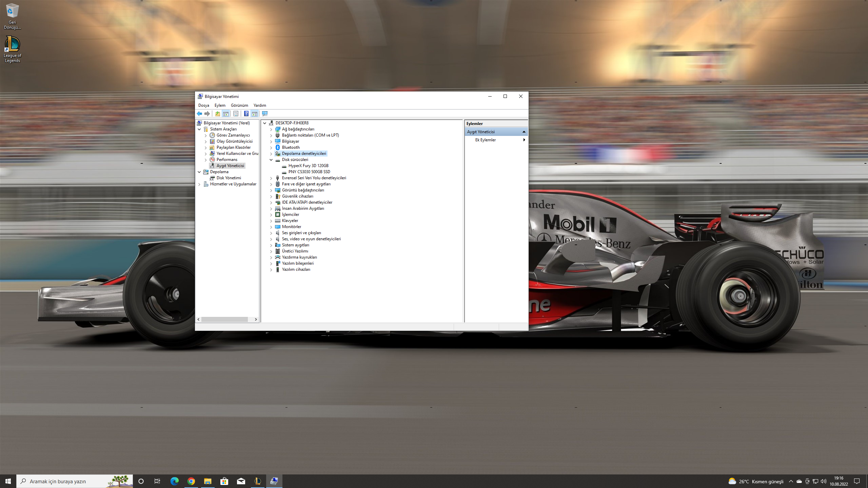Select Disk Yönetimi in left tree
The image size is (868, 488).
(229, 178)
